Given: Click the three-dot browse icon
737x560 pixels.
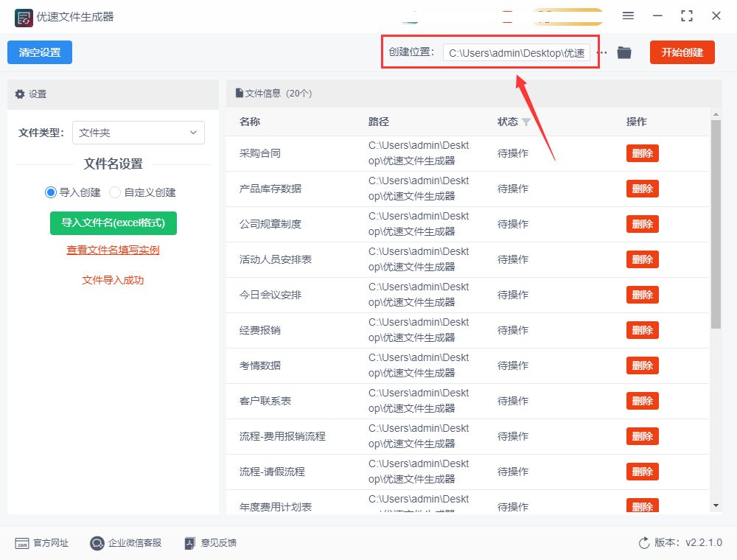Looking at the screenshot, I should [x=603, y=52].
